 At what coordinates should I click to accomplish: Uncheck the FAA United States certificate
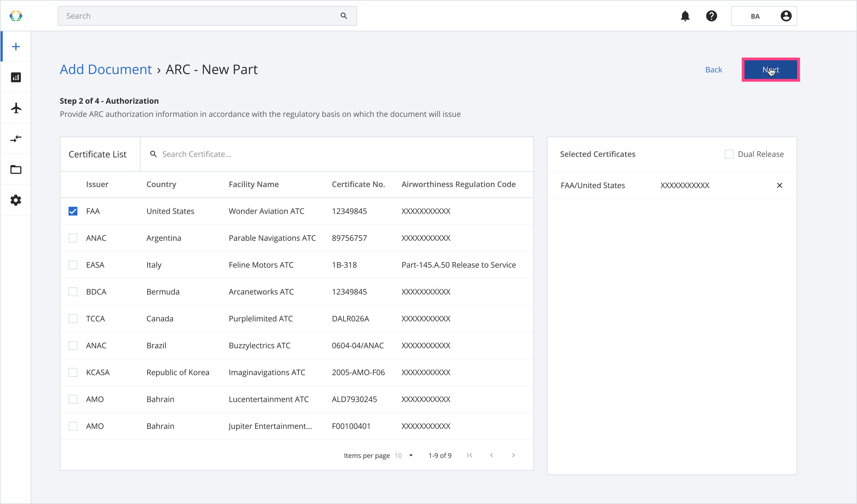tap(73, 211)
